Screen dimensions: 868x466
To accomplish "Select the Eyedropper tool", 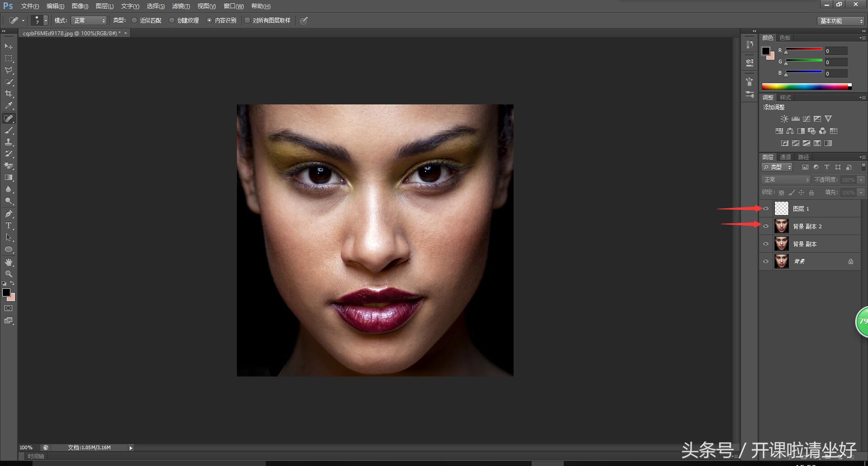I will (x=9, y=106).
